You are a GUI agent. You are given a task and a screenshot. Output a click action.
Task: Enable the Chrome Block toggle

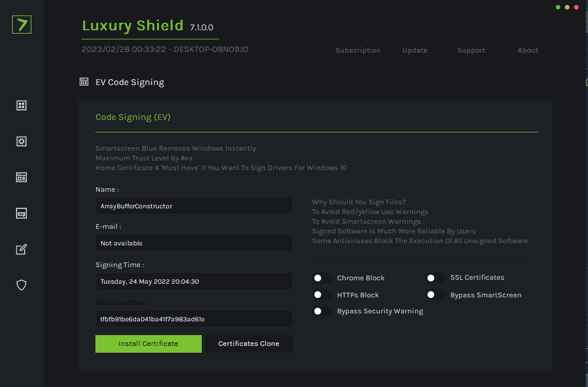click(x=322, y=278)
